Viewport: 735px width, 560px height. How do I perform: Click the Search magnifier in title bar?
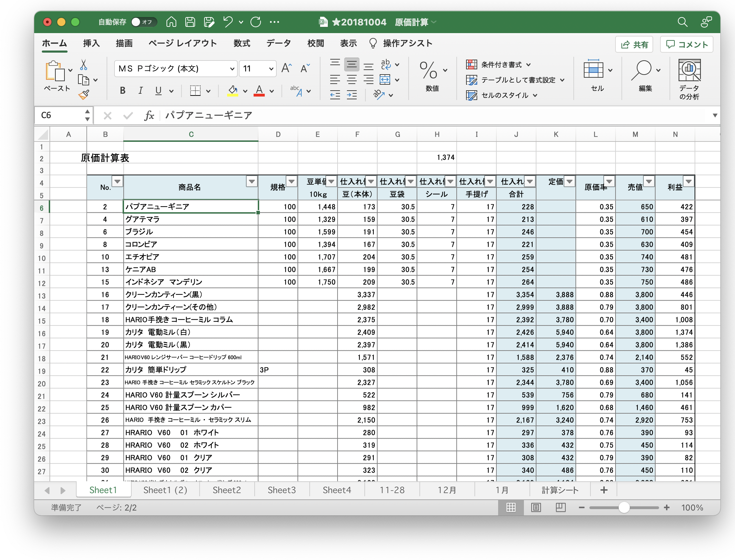[682, 22]
